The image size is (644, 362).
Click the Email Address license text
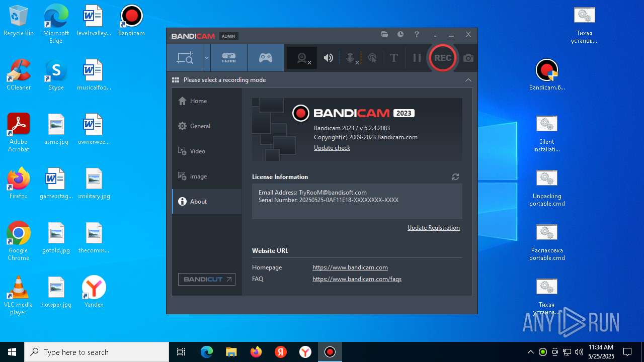[312, 193]
